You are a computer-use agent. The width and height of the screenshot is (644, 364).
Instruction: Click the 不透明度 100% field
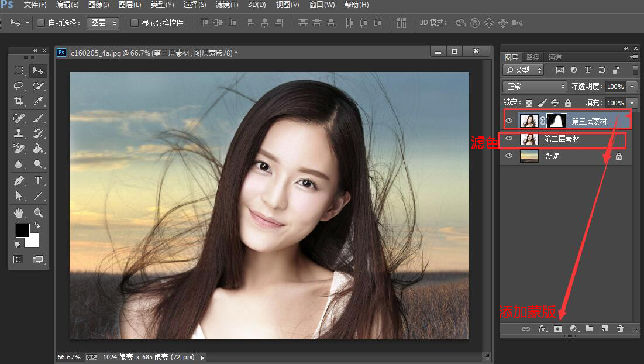tap(615, 87)
